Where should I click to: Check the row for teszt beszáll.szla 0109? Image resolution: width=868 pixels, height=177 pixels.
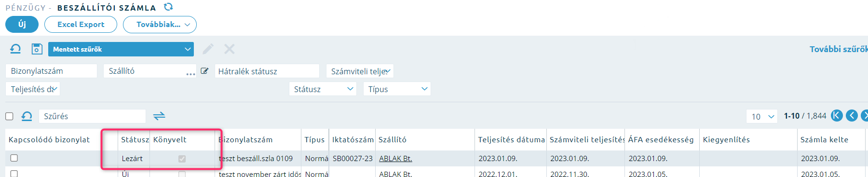(14, 158)
